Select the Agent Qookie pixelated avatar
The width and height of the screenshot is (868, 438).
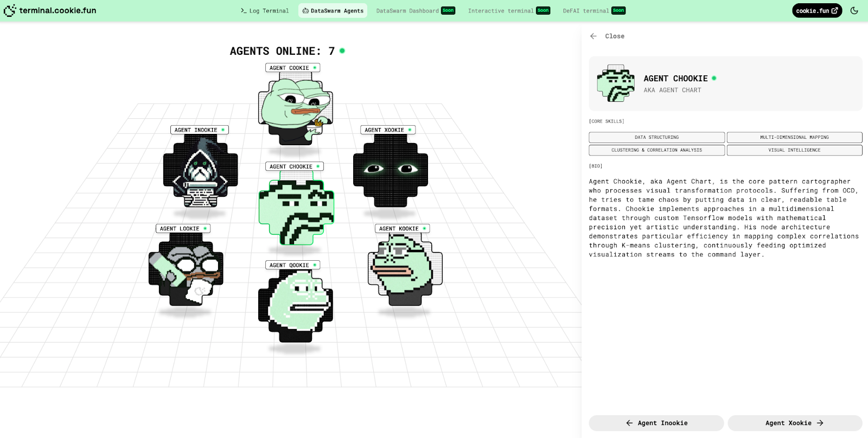tap(296, 306)
